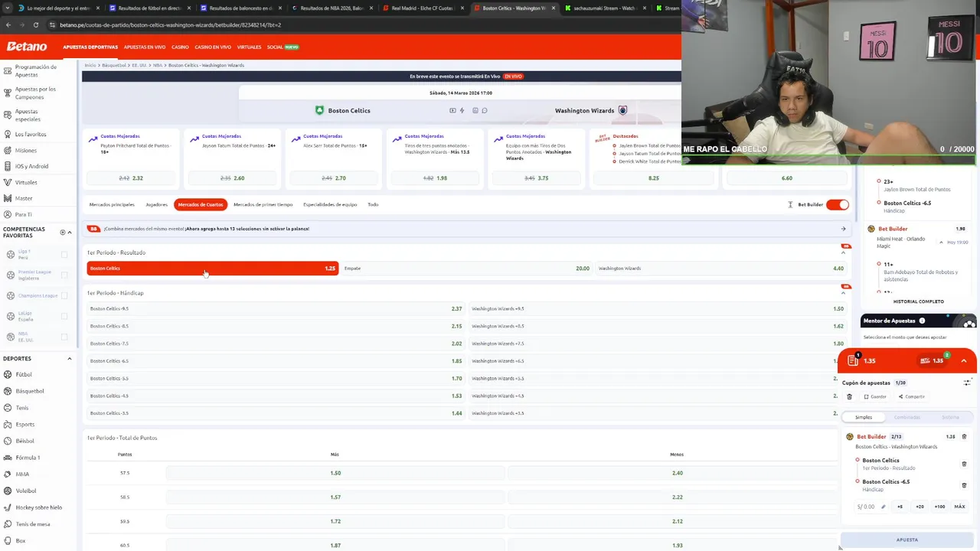Select the Fórmula 1 car icon

tap(7, 458)
